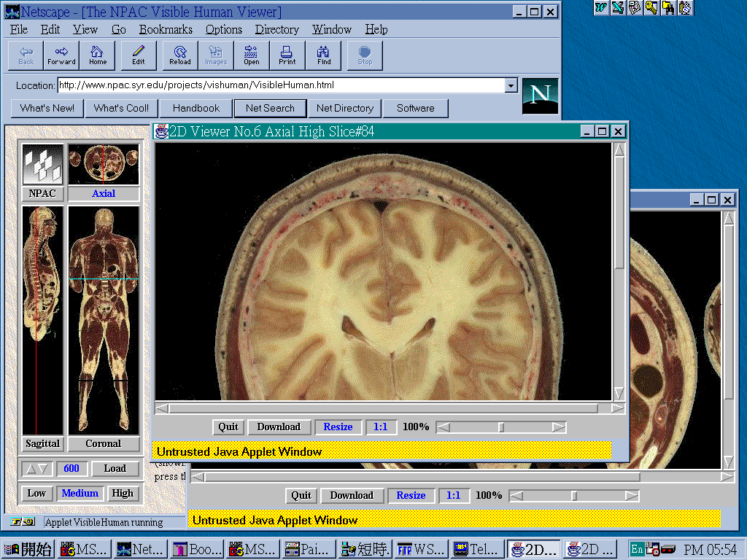Click the slice up/down arrows stepper
This screenshot has width=747, height=560.
[36, 469]
